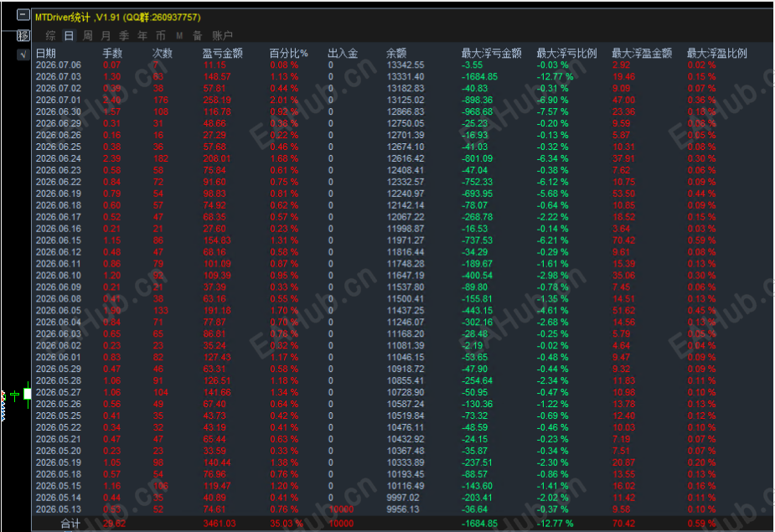The height and width of the screenshot is (532, 775).
Task: Switch to the 综 summary tab
Action: 50,35
